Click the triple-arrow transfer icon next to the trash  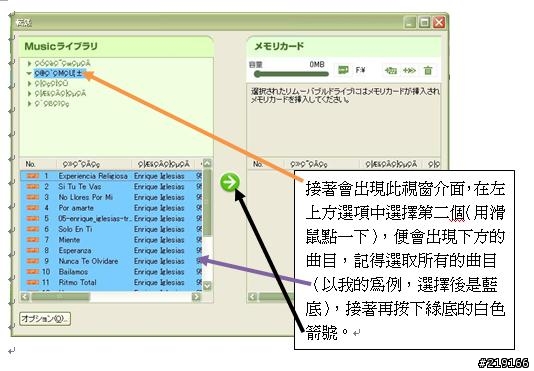click(x=409, y=70)
